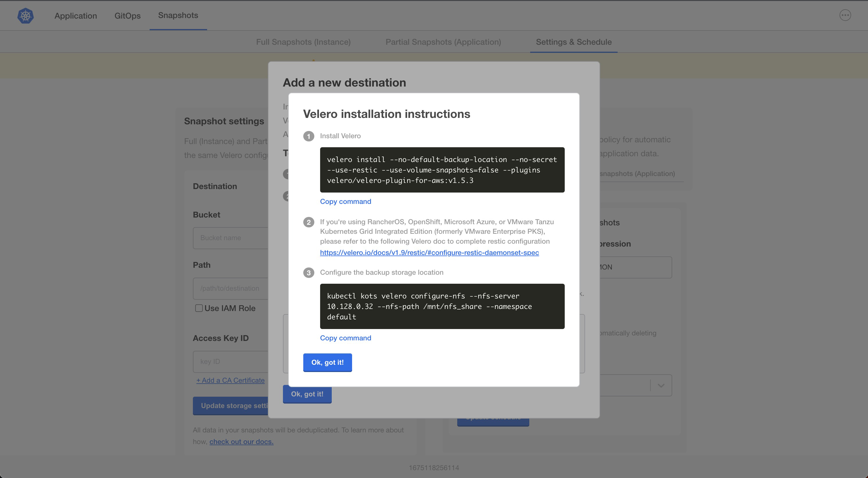Open the three-dot overflow menu
Image resolution: width=868 pixels, height=478 pixels.
point(845,15)
